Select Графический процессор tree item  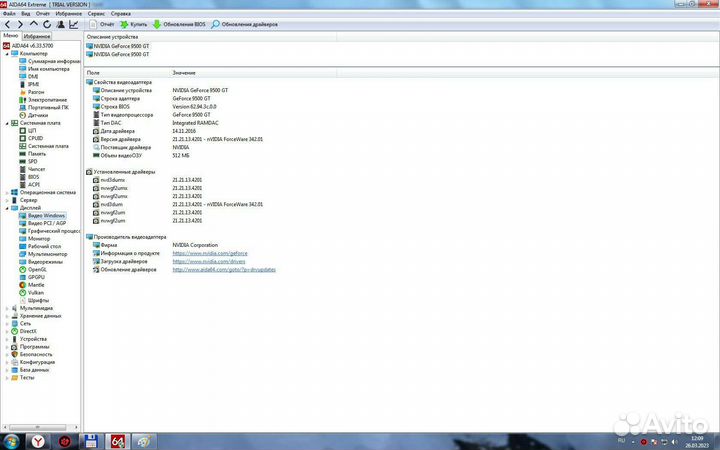(x=50, y=231)
